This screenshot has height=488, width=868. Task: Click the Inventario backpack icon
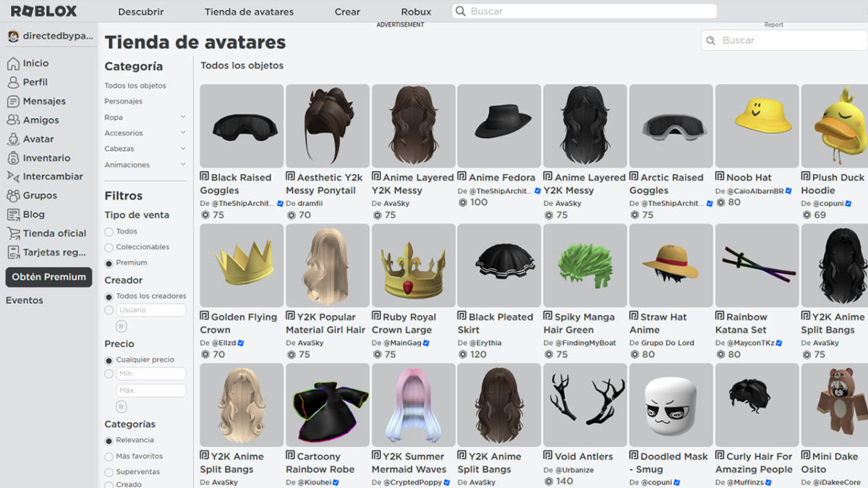click(x=13, y=158)
